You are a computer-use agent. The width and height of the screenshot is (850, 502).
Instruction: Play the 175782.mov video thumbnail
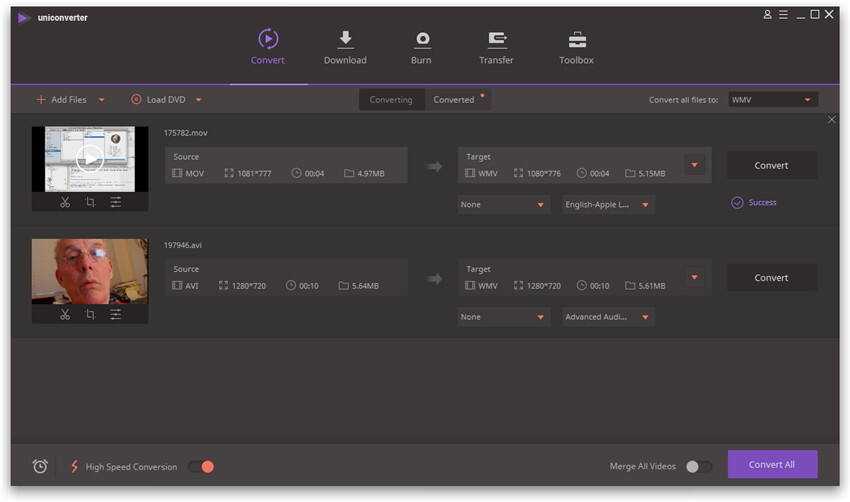(x=90, y=158)
